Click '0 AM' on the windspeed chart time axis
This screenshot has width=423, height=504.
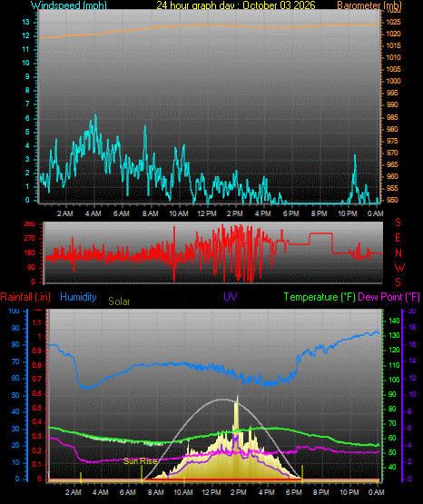pyautogui.click(x=376, y=213)
